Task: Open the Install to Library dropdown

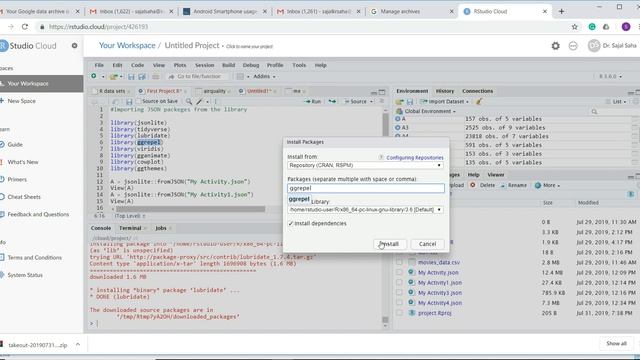Action: pos(365,209)
